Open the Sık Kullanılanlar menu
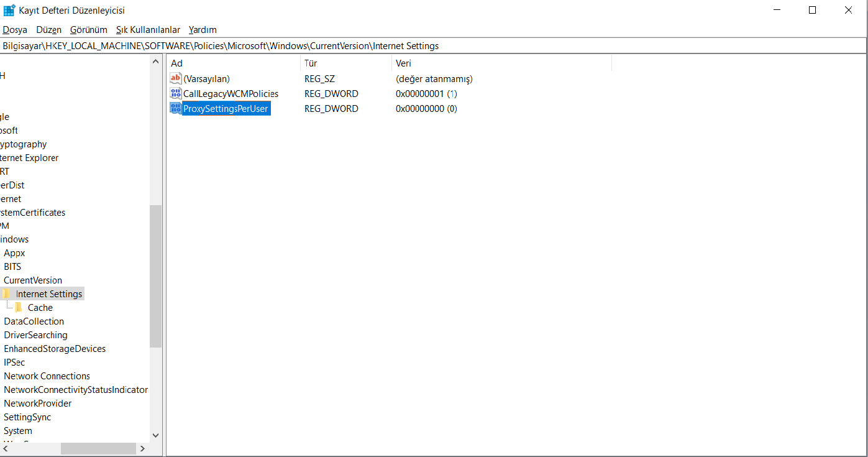 [148, 30]
